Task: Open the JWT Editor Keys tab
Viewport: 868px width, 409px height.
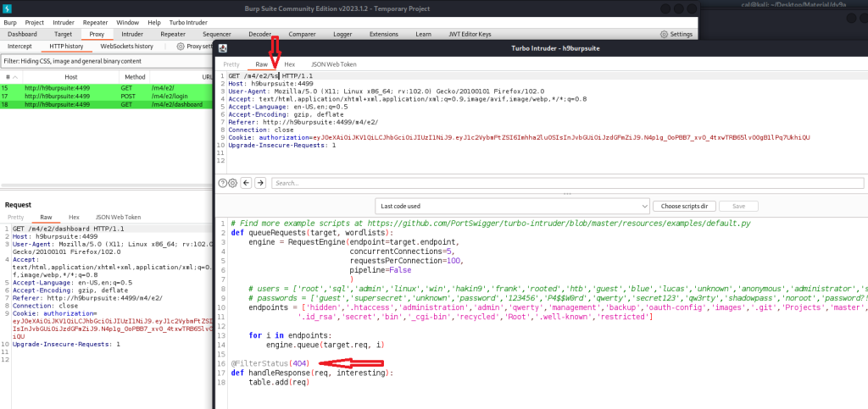Action: click(x=470, y=34)
